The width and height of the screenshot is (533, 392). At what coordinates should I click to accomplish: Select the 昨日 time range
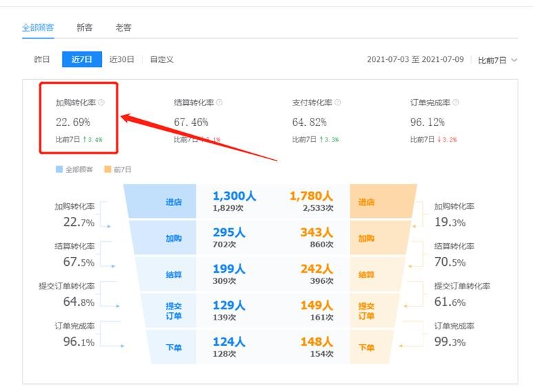(42, 59)
